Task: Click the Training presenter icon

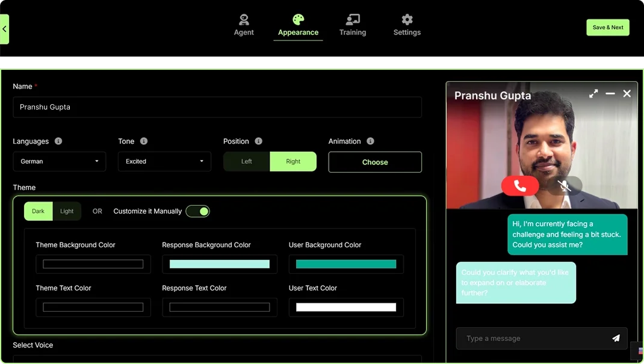Action: [x=352, y=19]
